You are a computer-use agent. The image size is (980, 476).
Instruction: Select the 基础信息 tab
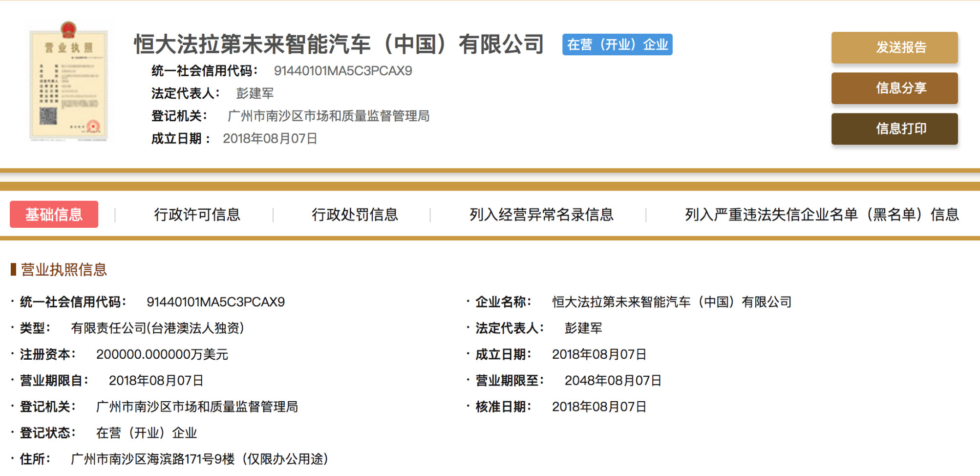click(x=54, y=214)
